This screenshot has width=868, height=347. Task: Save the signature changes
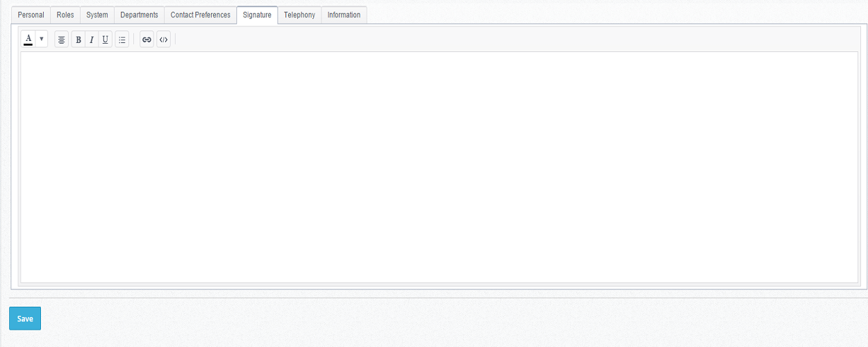25,319
